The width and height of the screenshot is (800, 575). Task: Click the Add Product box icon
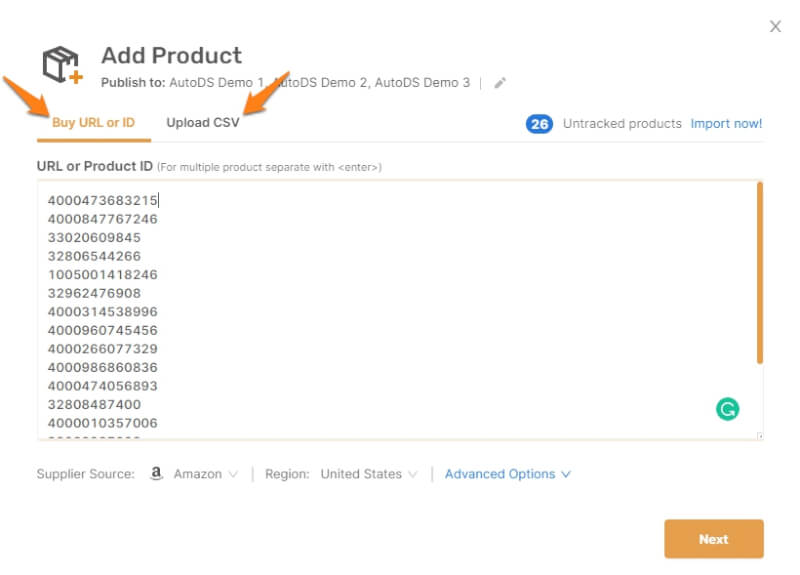(x=62, y=66)
